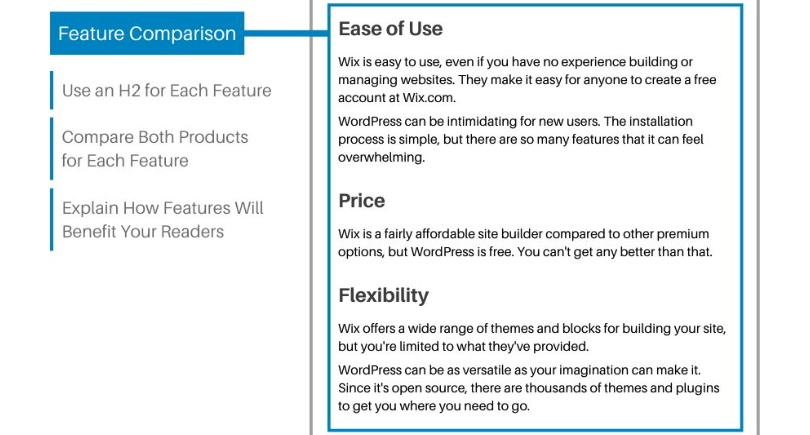Click paragraph about WordPress being intimidating

(x=521, y=139)
